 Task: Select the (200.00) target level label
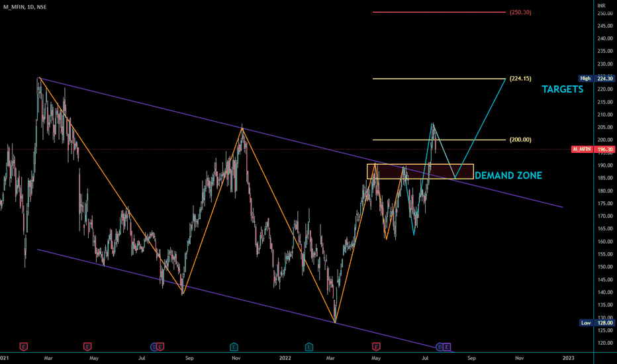pos(520,140)
